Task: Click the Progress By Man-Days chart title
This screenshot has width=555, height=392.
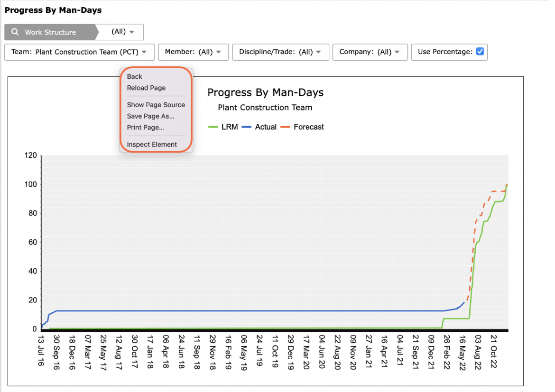Action: [x=266, y=92]
